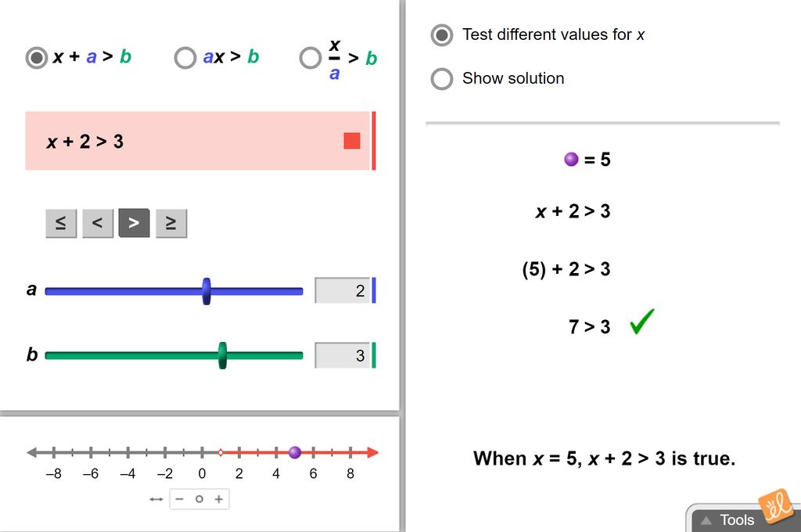Click the b value input field
Viewport: 801px width, 532px height.
(343, 355)
